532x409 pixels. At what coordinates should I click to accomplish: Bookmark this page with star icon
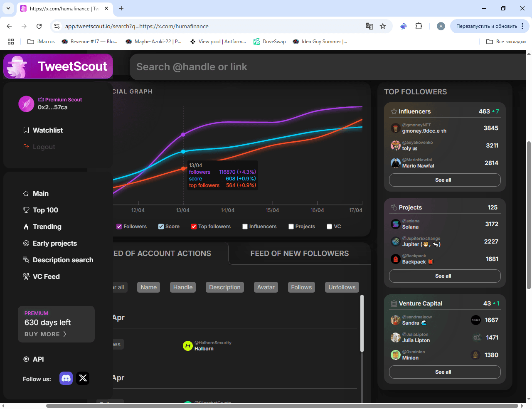click(383, 26)
